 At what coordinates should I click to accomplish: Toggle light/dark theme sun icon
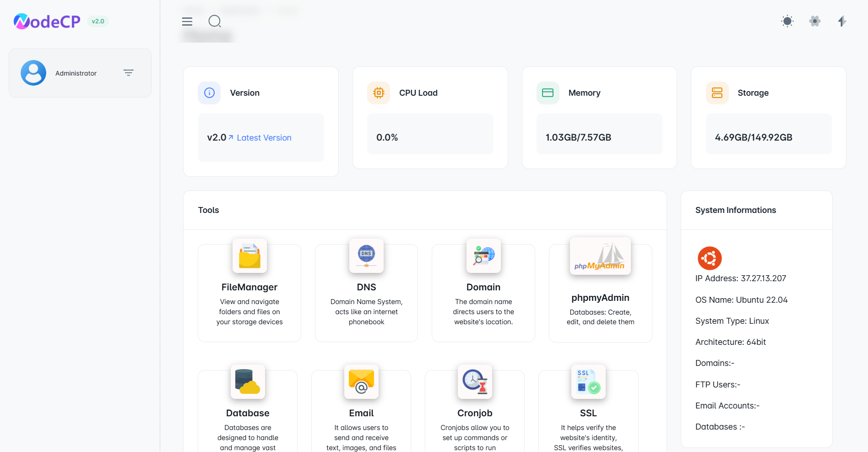787,21
